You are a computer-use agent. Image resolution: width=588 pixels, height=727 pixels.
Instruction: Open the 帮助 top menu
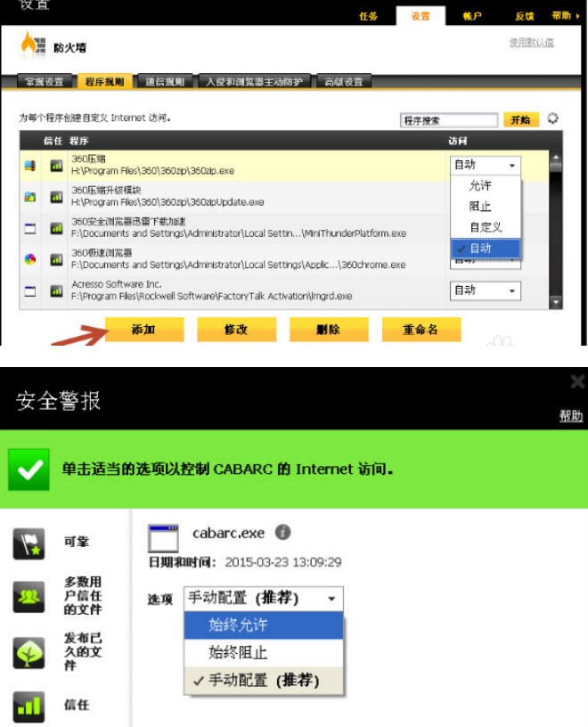point(565,16)
